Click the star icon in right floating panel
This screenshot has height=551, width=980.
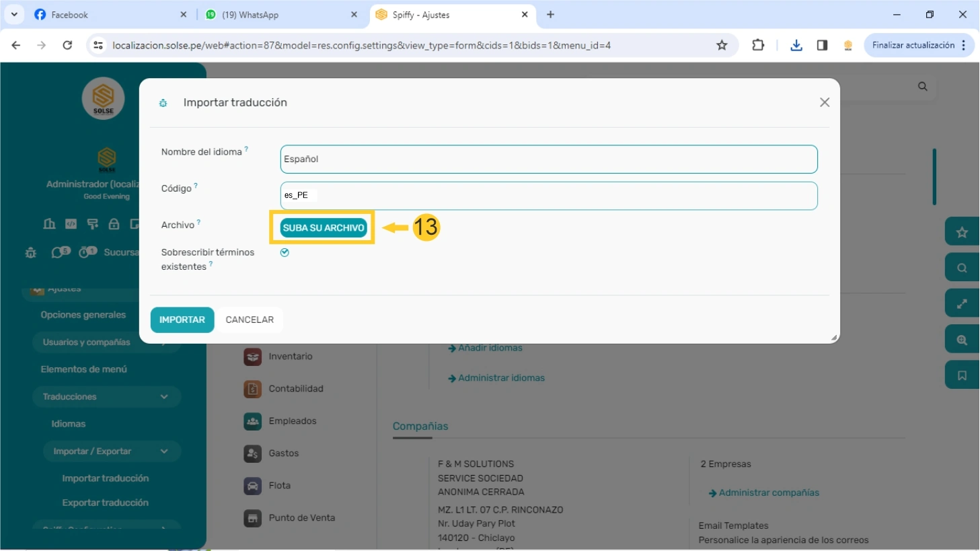coord(962,232)
